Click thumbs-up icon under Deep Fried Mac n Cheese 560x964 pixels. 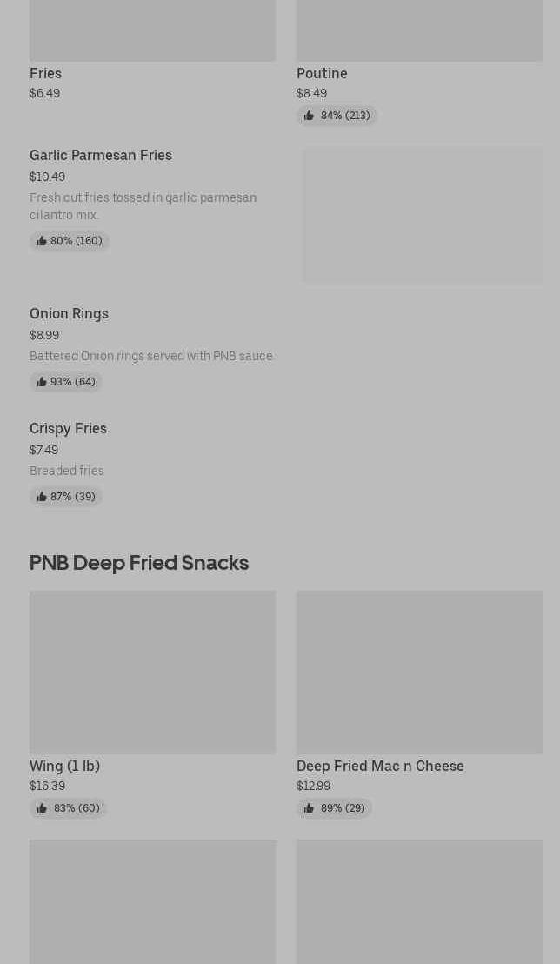[309, 808]
